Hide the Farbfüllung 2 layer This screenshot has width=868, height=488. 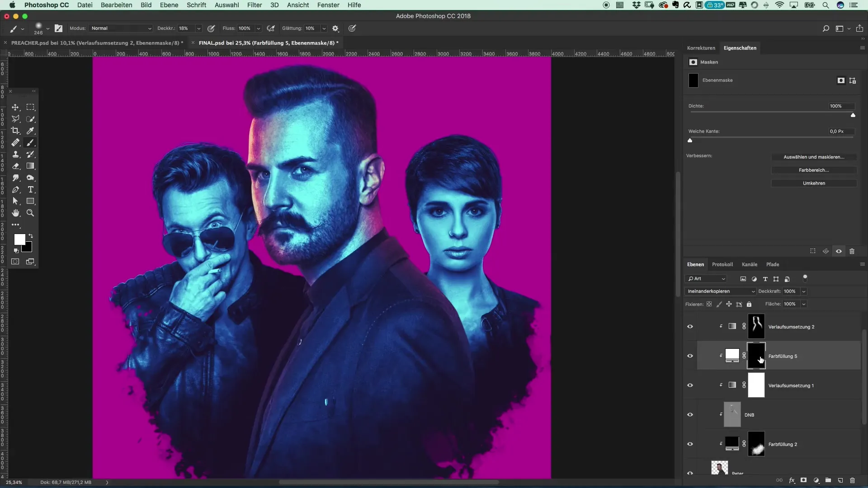pyautogui.click(x=690, y=444)
